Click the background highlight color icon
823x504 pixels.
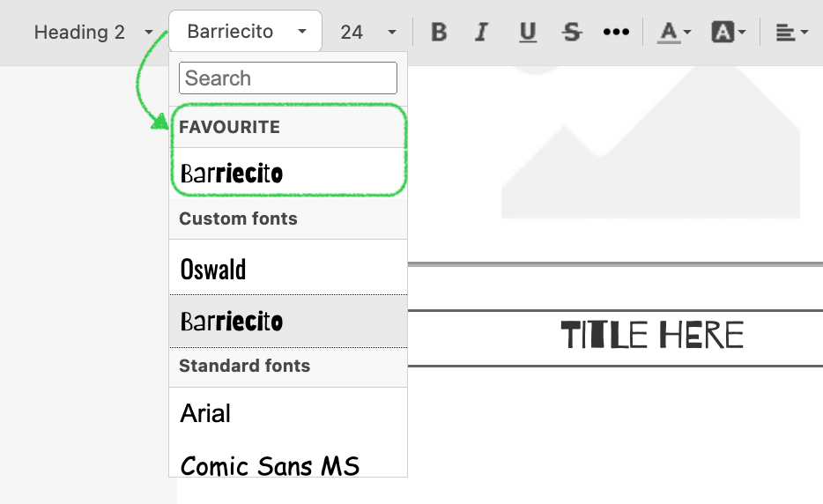point(723,33)
